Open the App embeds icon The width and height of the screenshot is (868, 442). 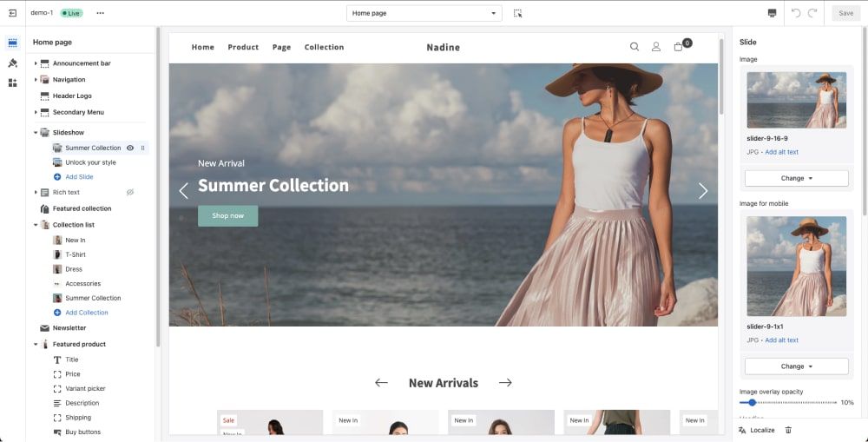(x=13, y=83)
